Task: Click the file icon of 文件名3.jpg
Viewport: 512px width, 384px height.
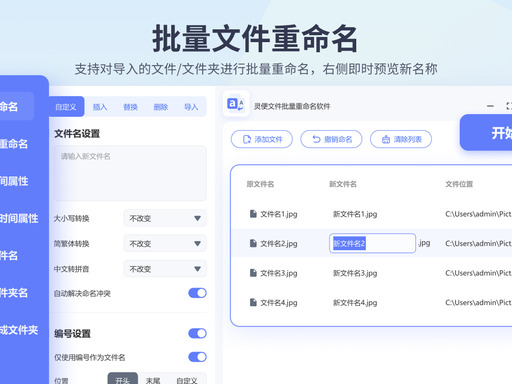Action: [253, 273]
